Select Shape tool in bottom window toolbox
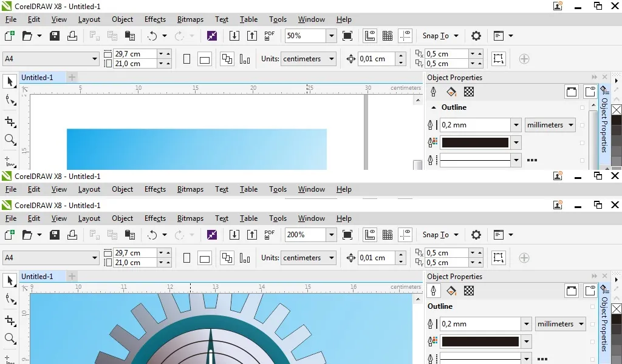Screen dimensions: 622x364 pyautogui.click(x=10, y=298)
